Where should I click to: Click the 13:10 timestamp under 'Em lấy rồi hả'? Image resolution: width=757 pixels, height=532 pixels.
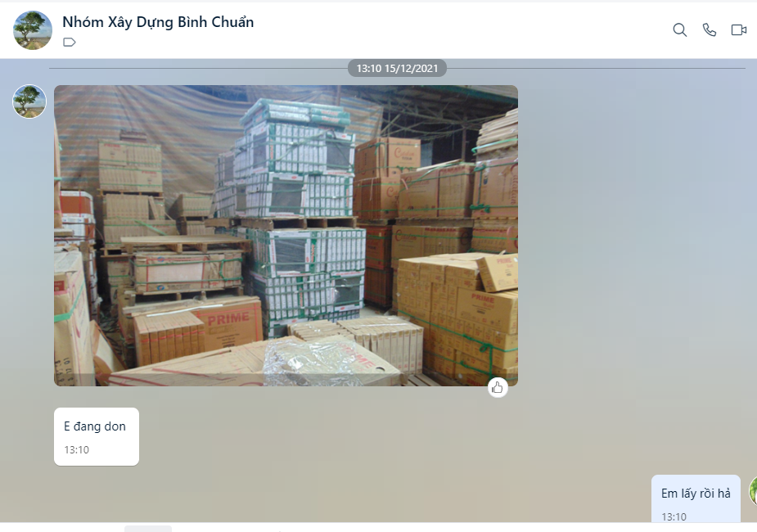click(674, 516)
